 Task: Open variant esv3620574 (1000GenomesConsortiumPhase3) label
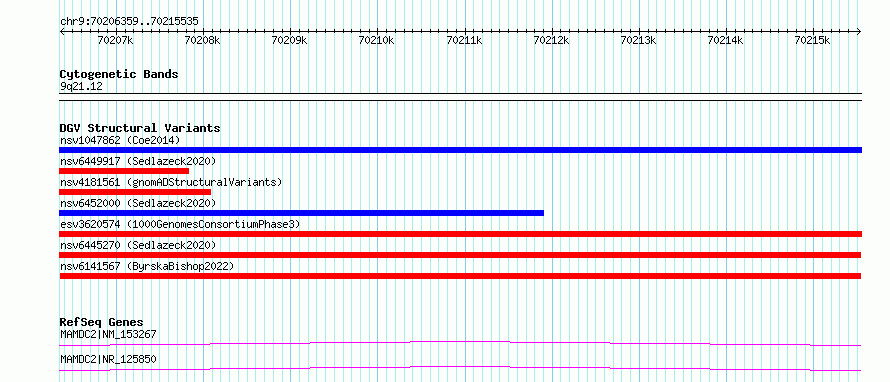[180, 224]
